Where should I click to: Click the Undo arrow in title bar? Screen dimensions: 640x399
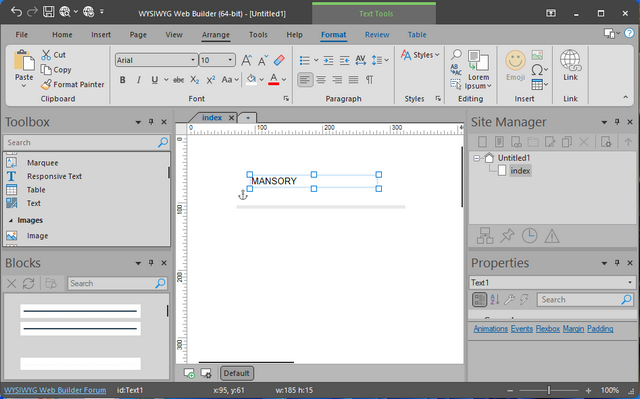(16, 12)
